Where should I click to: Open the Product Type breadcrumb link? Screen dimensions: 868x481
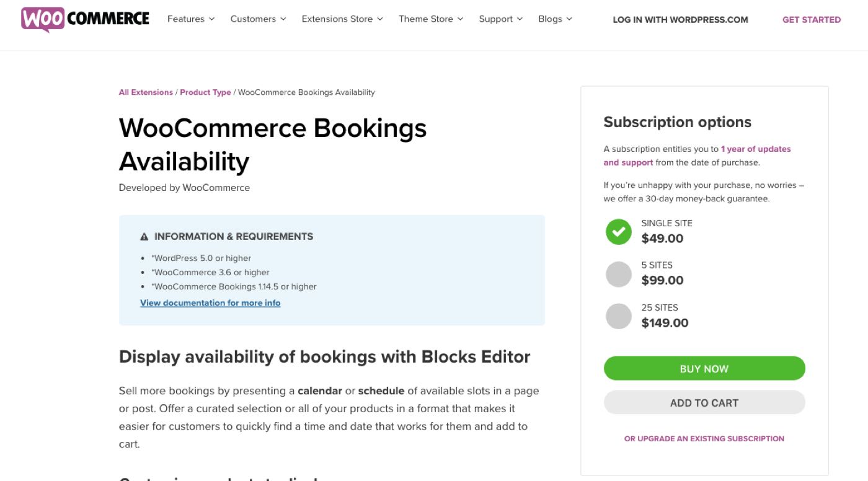pos(205,92)
